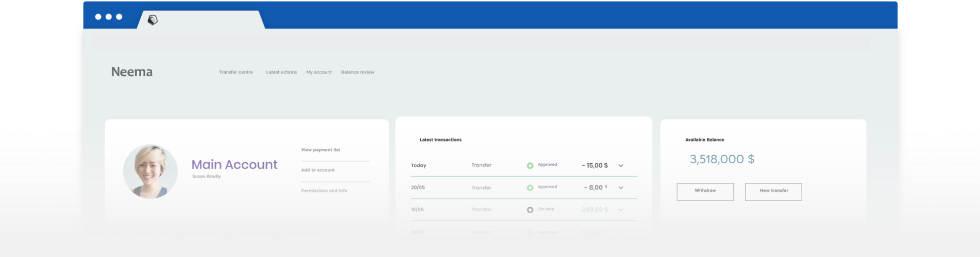Image resolution: width=980 pixels, height=257 pixels.
Task: Open the Transfer centre menu item
Action: (x=235, y=72)
